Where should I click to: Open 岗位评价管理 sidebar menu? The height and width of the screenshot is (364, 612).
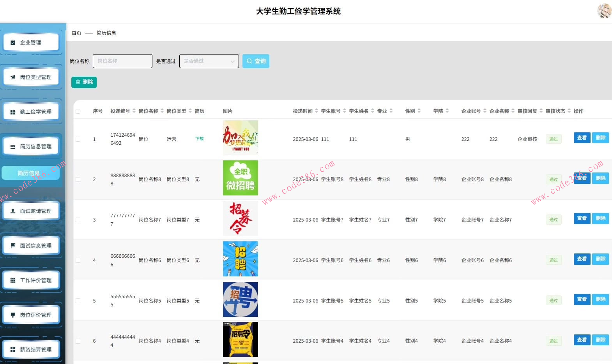pyautogui.click(x=31, y=315)
